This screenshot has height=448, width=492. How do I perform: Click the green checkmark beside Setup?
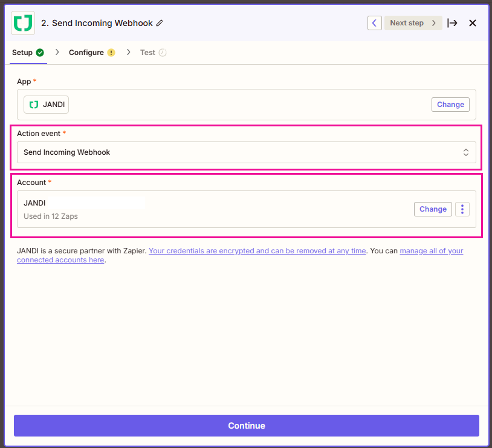(40, 53)
